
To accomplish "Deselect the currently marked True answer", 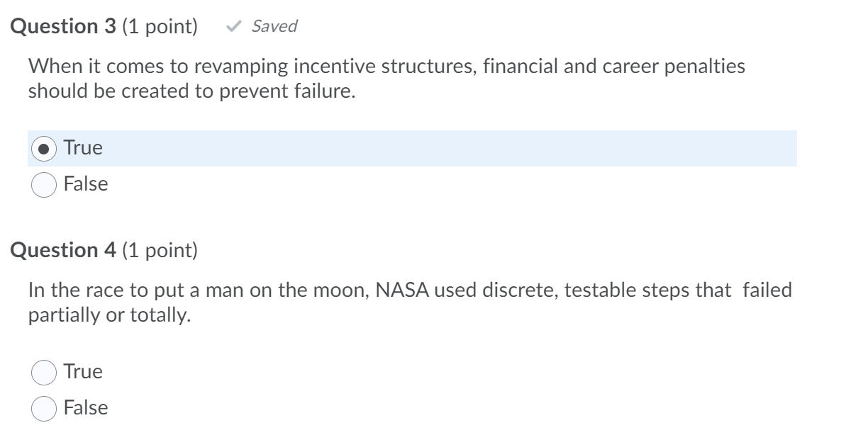I will click(43, 148).
